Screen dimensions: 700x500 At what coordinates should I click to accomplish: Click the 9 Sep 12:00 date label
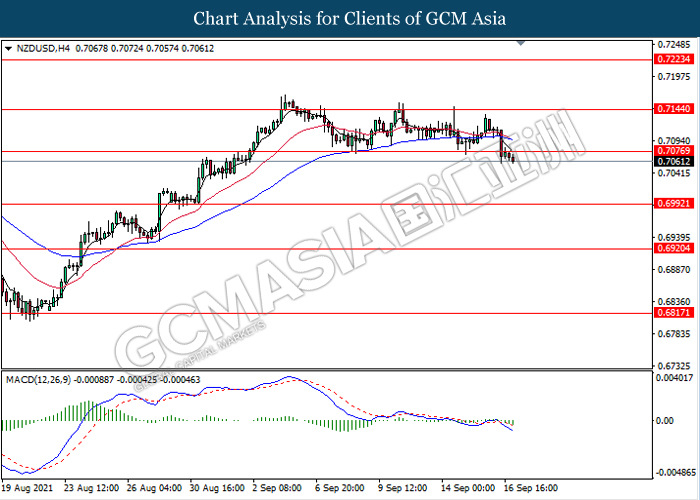(402, 488)
